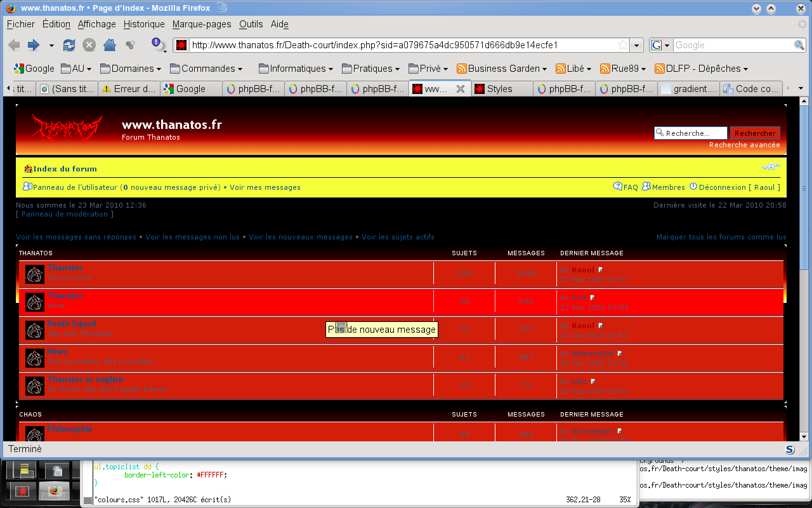This screenshot has height=508, width=812.
Task: Go back with the Back arrow
Action: tap(14, 45)
